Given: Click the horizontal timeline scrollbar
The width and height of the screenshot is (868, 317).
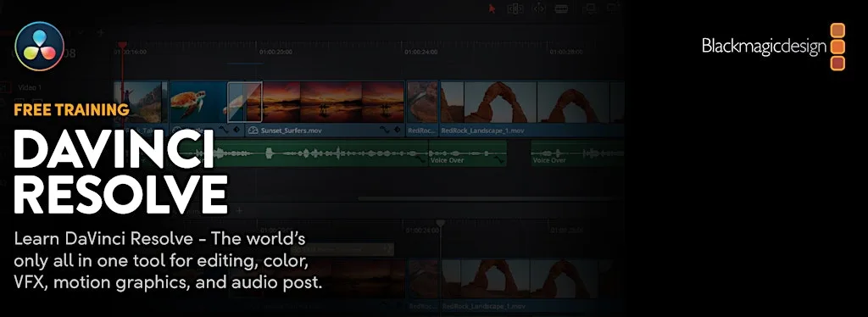Looking at the screenshot, I should pos(490,198).
